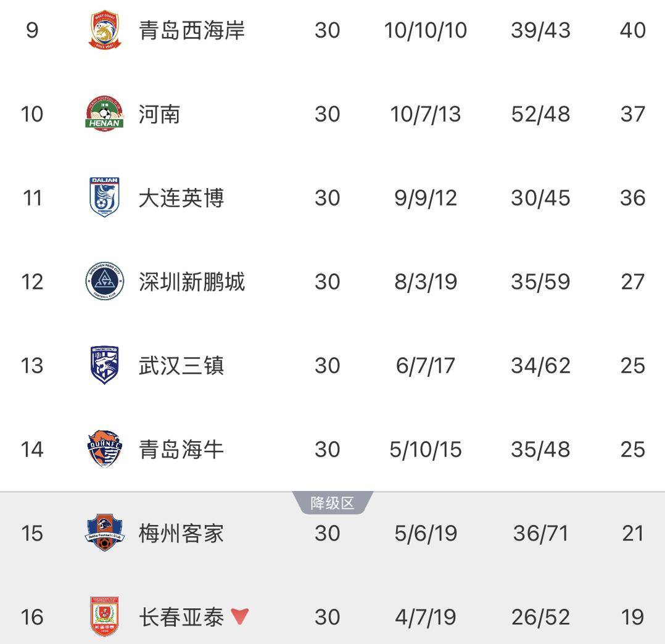This screenshot has width=665, height=644.
Task: Tap the Qingdao West Coast club crest
Action: pos(104,30)
